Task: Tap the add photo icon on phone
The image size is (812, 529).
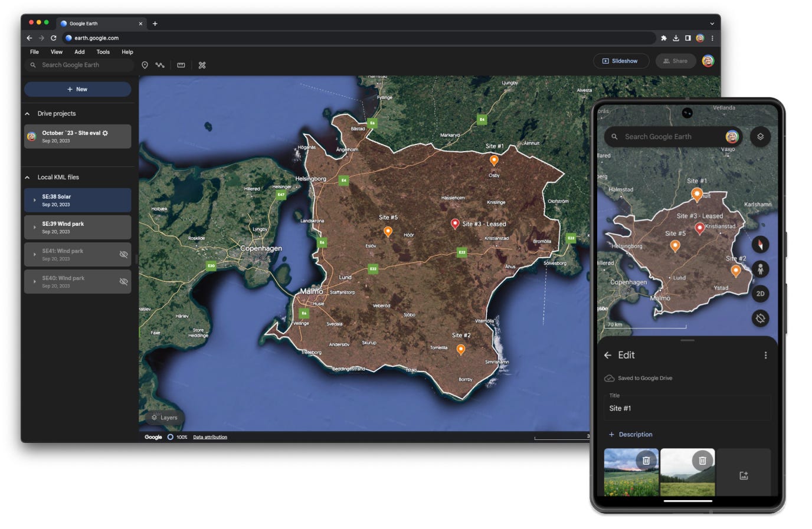Action: pyautogui.click(x=744, y=475)
